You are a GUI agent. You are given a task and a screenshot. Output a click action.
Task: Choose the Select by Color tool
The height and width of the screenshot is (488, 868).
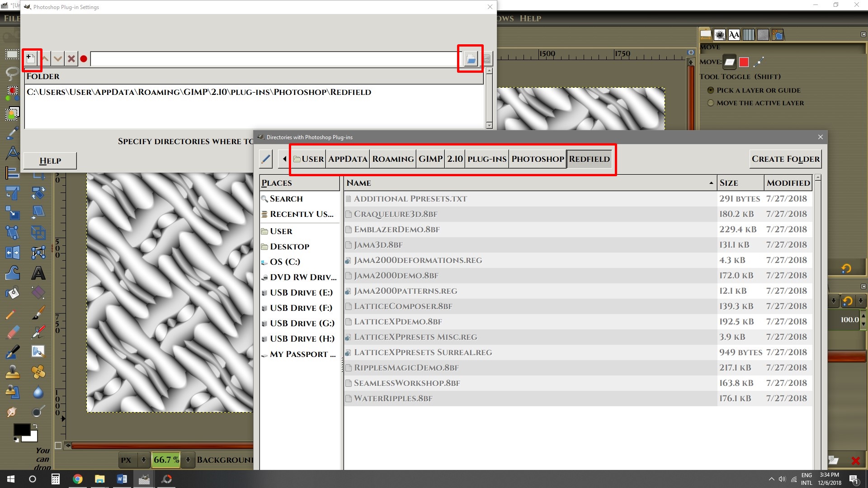pos(12,93)
